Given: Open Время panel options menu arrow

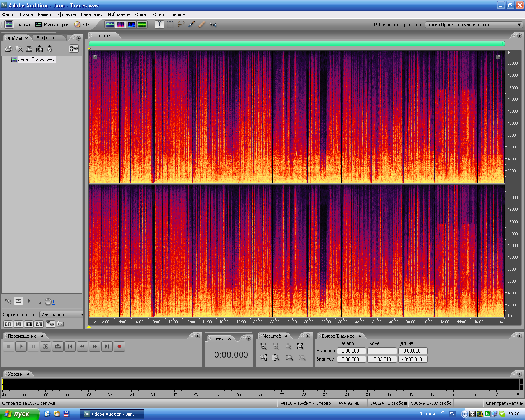Looking at the screenshot, I should coord(249,338).
